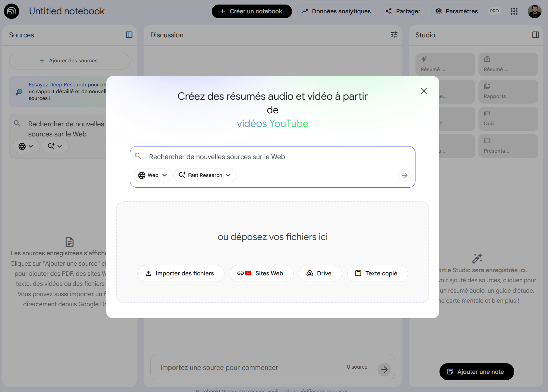Generate a Rapport from the Studio panel
This screenshot has height=392, width=548.
[x=508, y=91]
